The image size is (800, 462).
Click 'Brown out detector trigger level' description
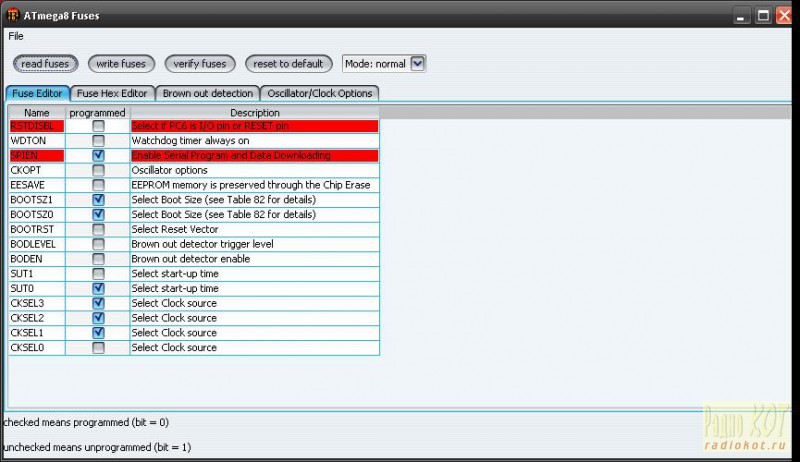[x=203, y=244]
